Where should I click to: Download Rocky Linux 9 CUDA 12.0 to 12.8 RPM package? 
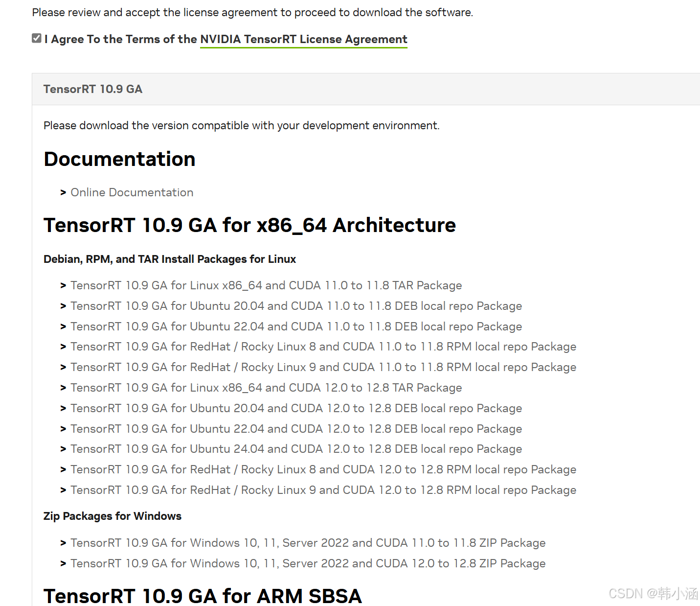tap(323, 490)
